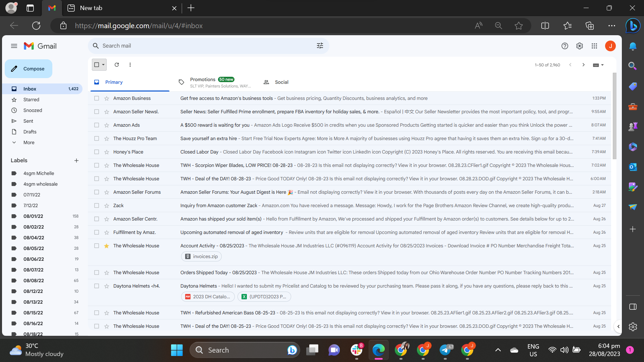644x362 pixels.
Task: Switch to the Promotions tab
Action: click(x=215, y=82)
